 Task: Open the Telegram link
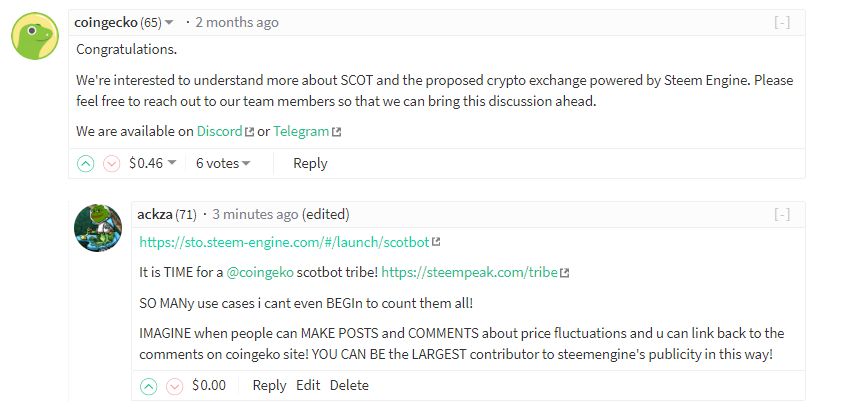[301, 131]
